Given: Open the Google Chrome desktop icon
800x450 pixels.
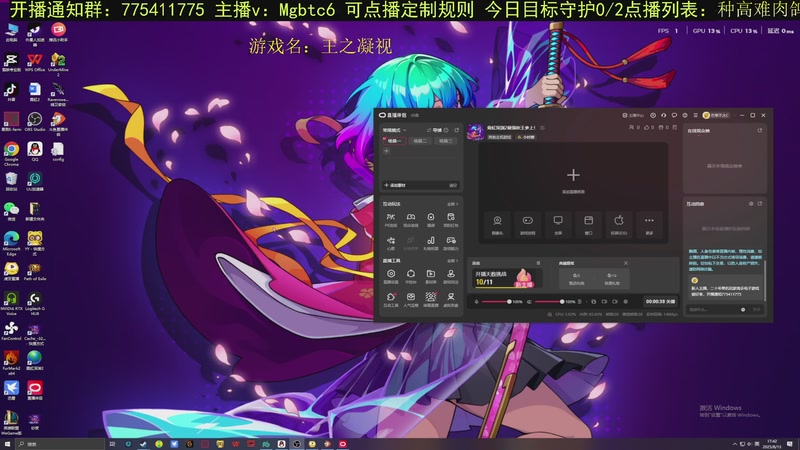Looking at the screenshot, I should click(x=11, y=152).
